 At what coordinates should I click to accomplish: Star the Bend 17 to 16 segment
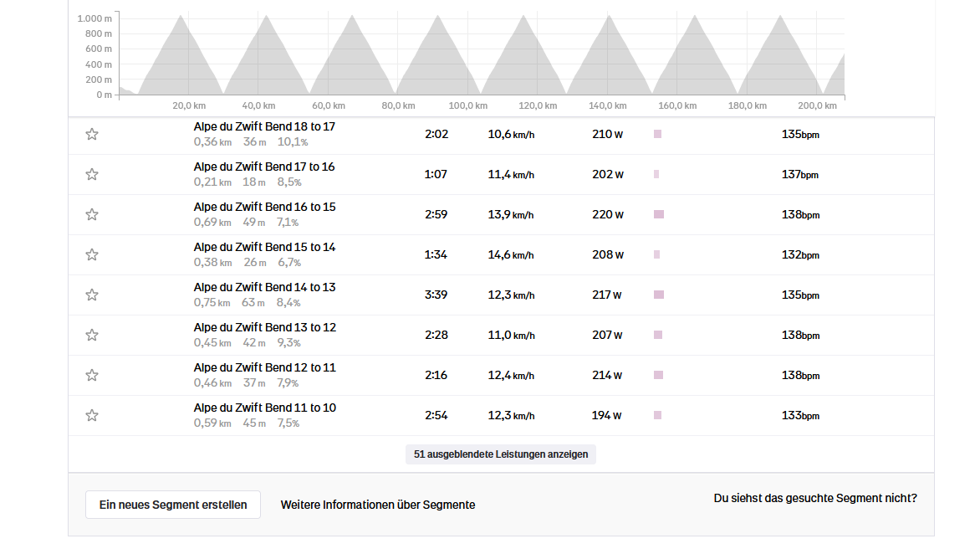92,174
